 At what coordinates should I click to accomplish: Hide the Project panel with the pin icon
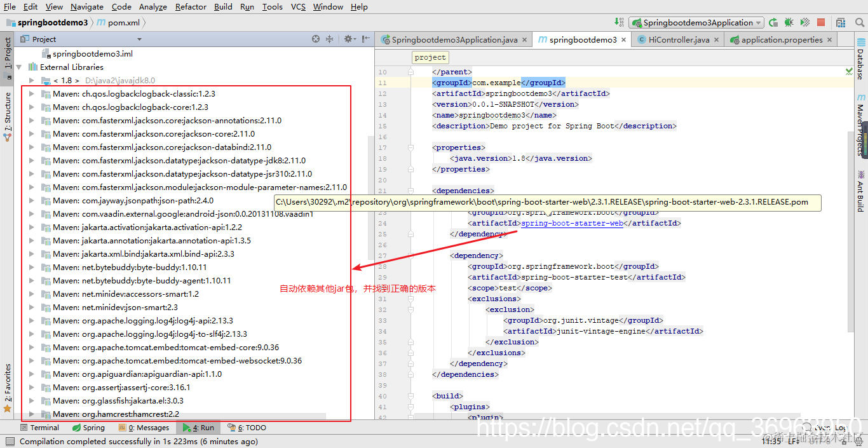click(x=365, y=39)
